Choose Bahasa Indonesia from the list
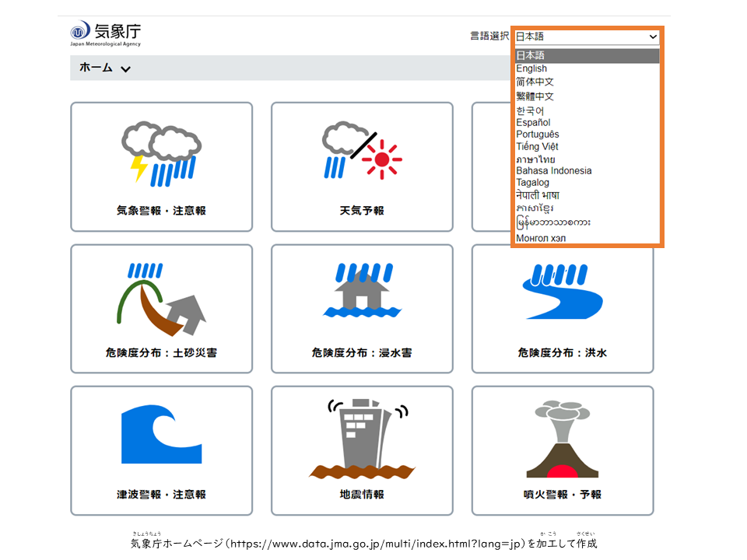 [553, 170]
